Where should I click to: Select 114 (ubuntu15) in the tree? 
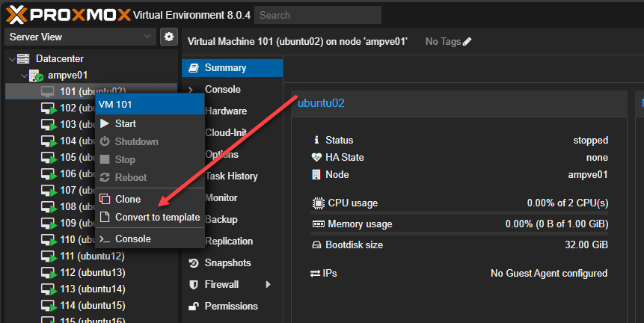(91, 305)
